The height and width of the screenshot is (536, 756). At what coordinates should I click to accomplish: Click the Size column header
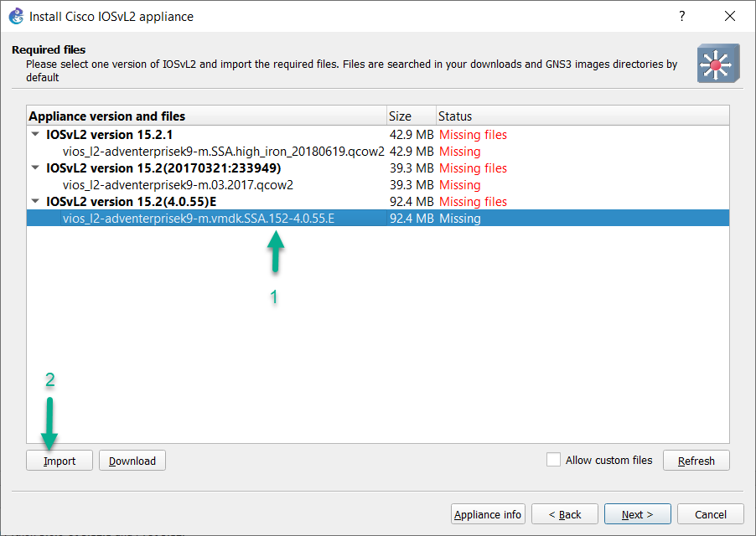tap(412, 116)
